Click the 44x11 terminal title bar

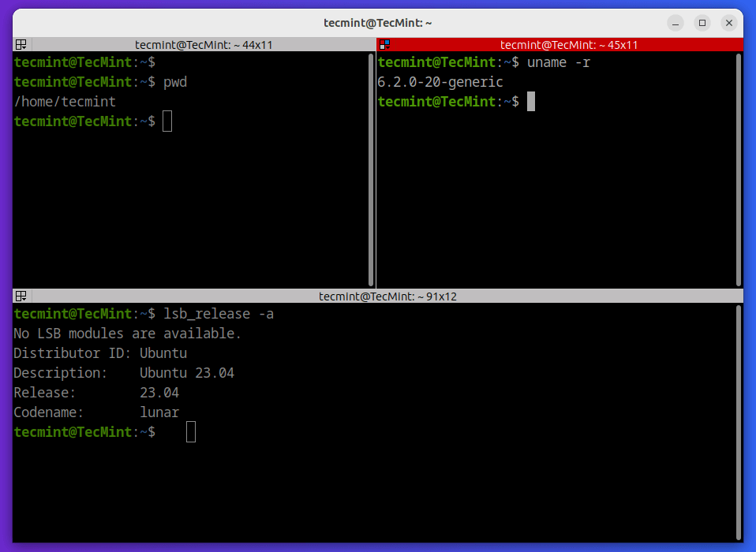pyautogui.click(x=204, y=45)
